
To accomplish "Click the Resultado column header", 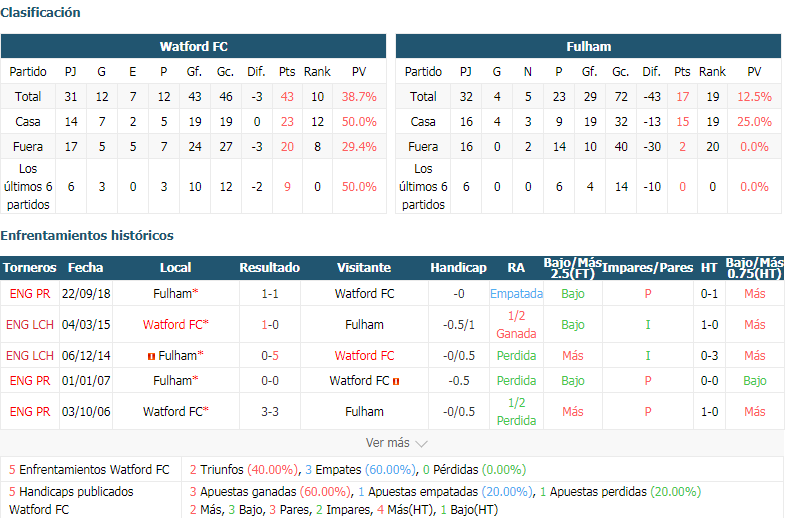I will pyautogui.click(x=269, y=268).
